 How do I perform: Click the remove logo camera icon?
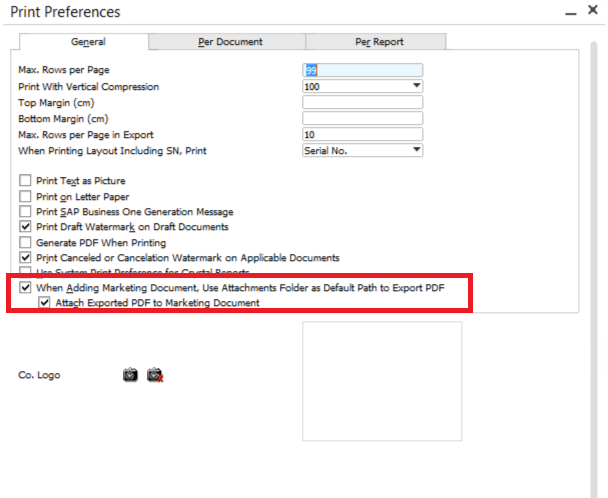click(154, 375)
